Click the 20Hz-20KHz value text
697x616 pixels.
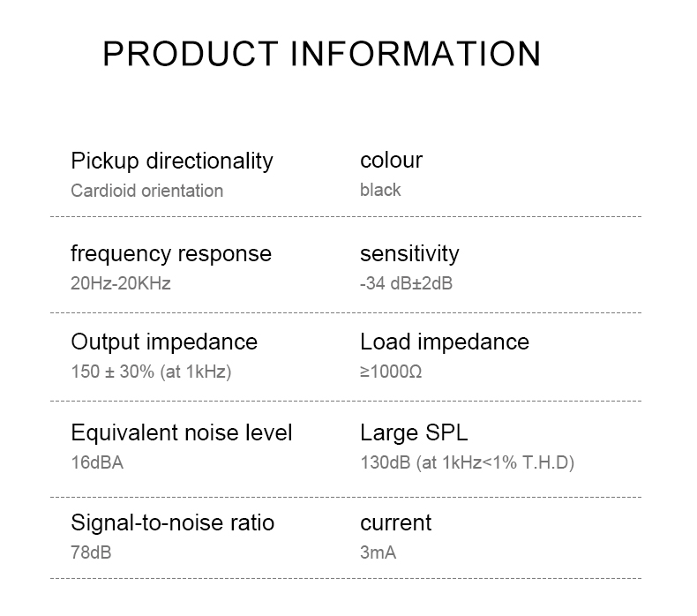tap(121, 283)
